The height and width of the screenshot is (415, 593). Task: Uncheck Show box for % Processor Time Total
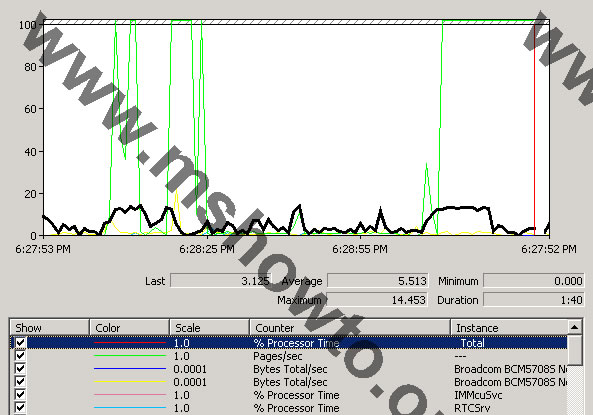[x=20, y=343]
